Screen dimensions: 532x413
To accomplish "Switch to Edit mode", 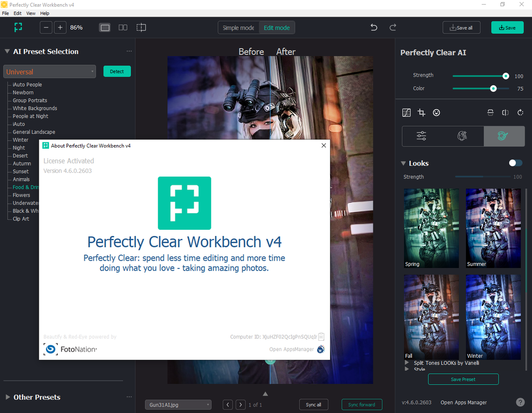I will point(277,28).
